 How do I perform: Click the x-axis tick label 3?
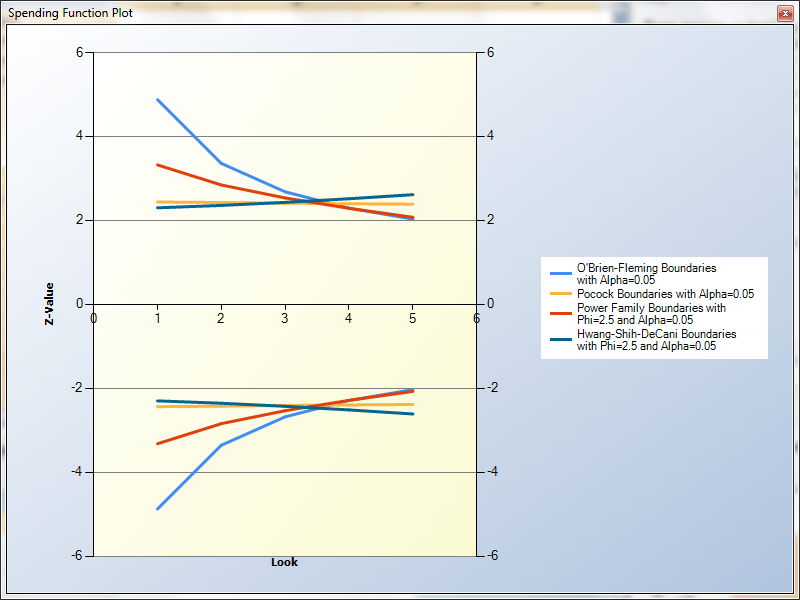click(x=285, y=318)
